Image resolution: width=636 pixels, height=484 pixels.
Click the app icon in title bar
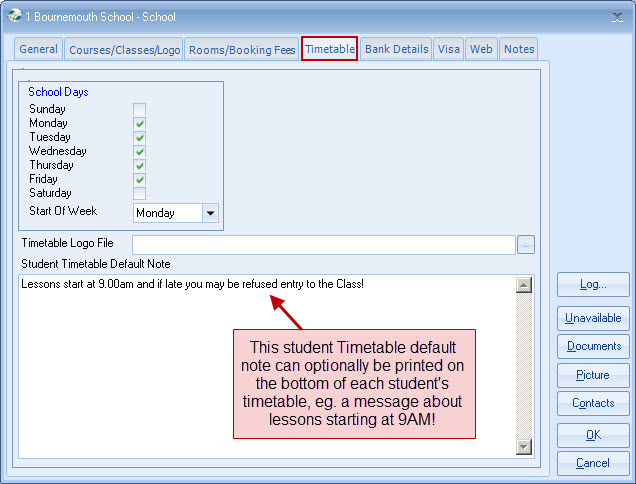11,15
